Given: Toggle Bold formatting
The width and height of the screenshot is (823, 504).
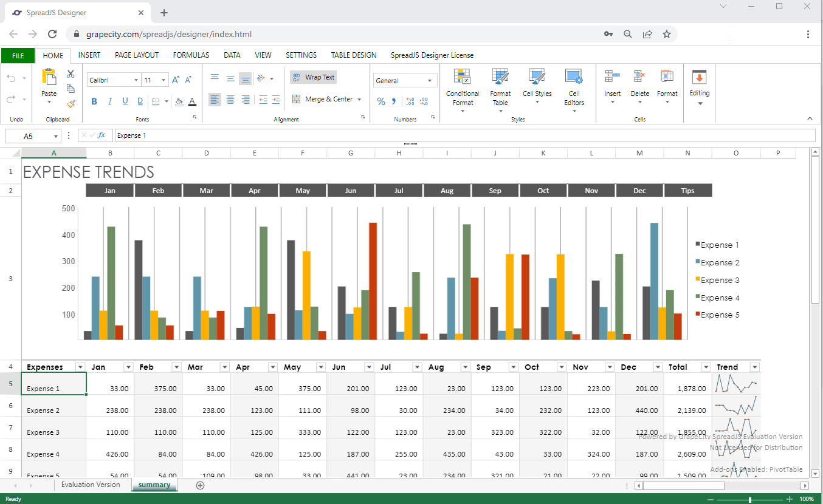Looking at the screenshot, I should coord(94,101).
